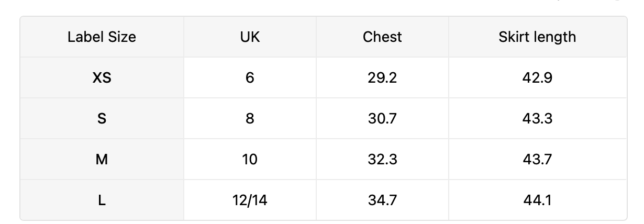Click the Skirt length column header

[537, 37]
